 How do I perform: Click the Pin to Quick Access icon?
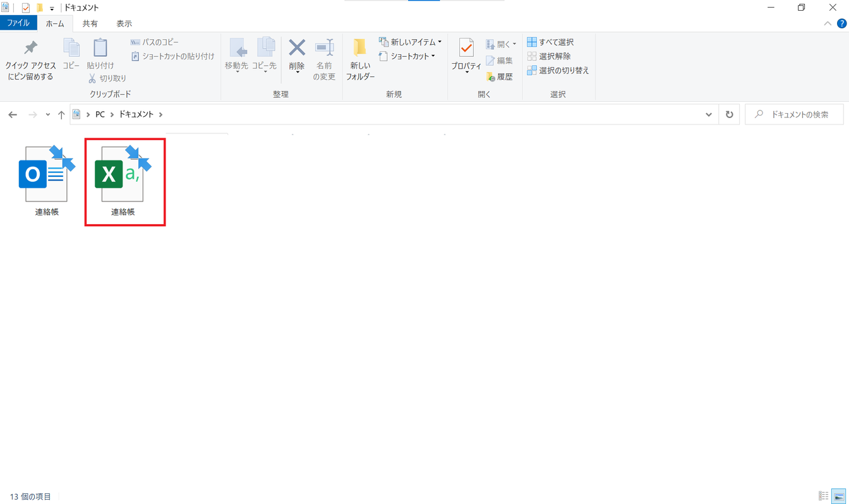pos(30,49)
